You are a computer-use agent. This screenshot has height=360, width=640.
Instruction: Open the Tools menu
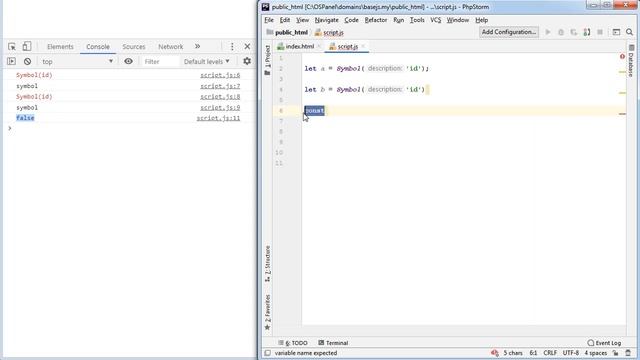point(417,20)
